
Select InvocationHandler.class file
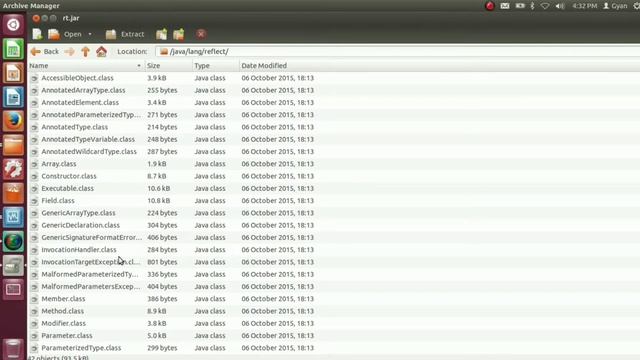(79, 249)
